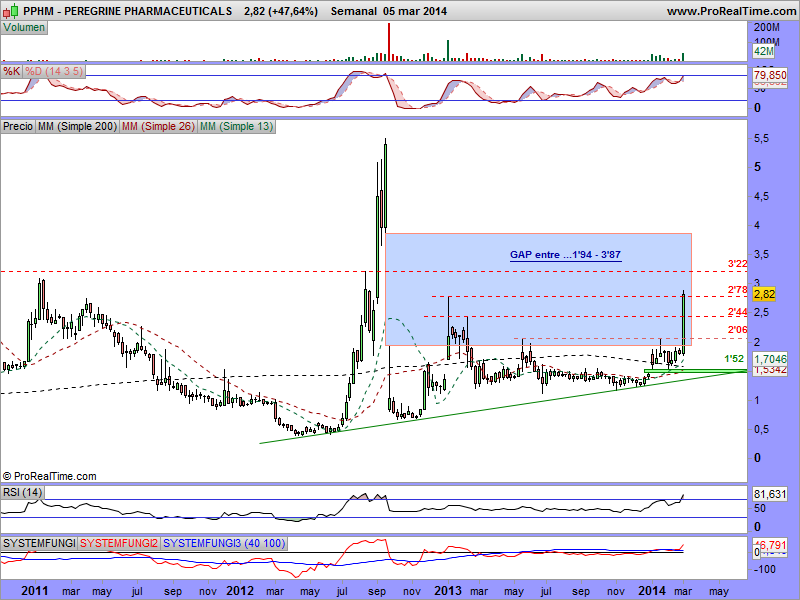Select the %K stochastic label
Image resolution: width=800 pixels, height=600 pixels.
pyautogui.click(x=11, y=71)
